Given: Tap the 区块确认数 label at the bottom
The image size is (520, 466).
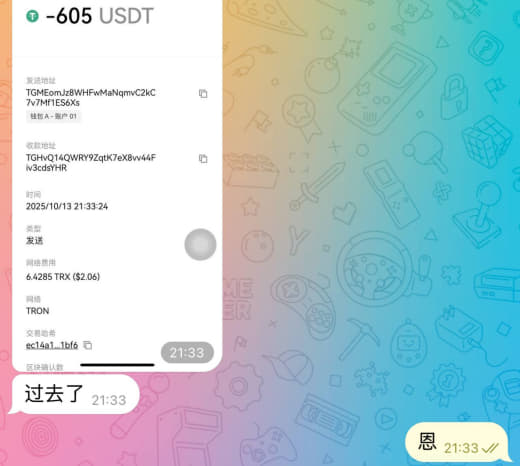Looking at the screenshot, I should pos(45,367).
